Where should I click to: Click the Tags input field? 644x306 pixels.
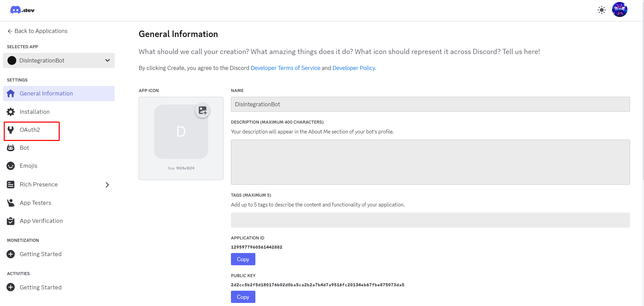coord(430,220)
